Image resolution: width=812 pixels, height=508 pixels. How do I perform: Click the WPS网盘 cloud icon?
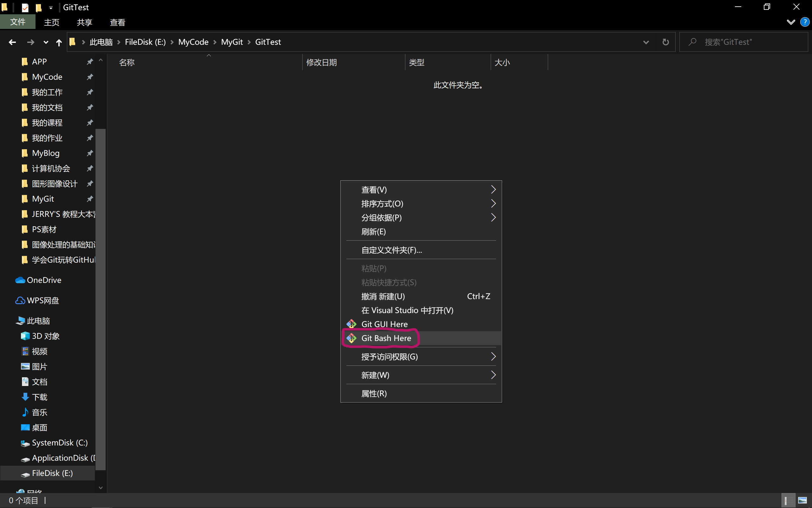[x=20, y=300]
